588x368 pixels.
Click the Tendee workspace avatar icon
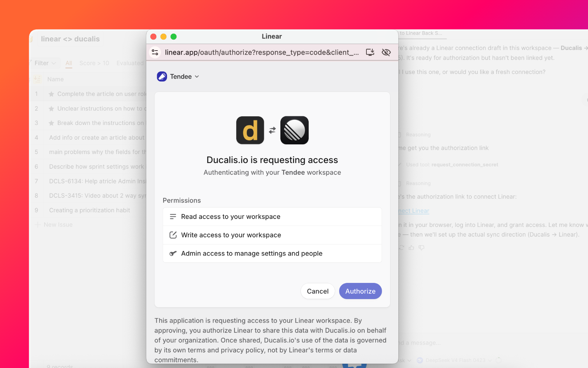point(162,76)
